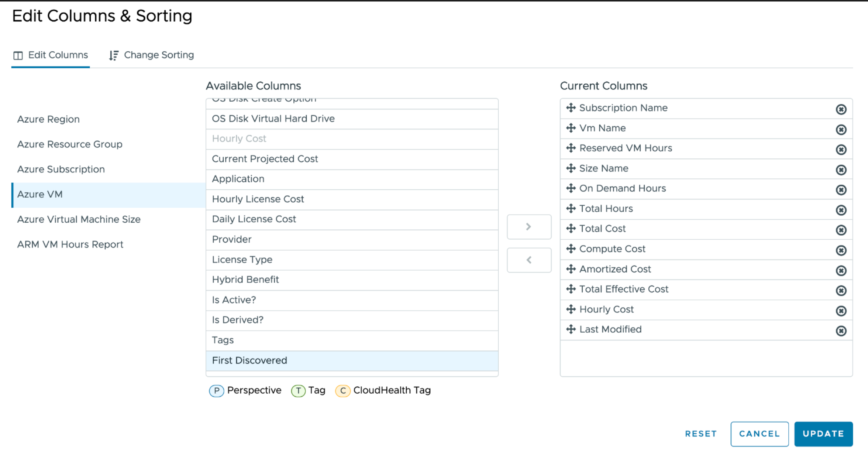The image size is (868, 452).
Task: Add selected column with right arrow
Action: [x=529, y=227]
